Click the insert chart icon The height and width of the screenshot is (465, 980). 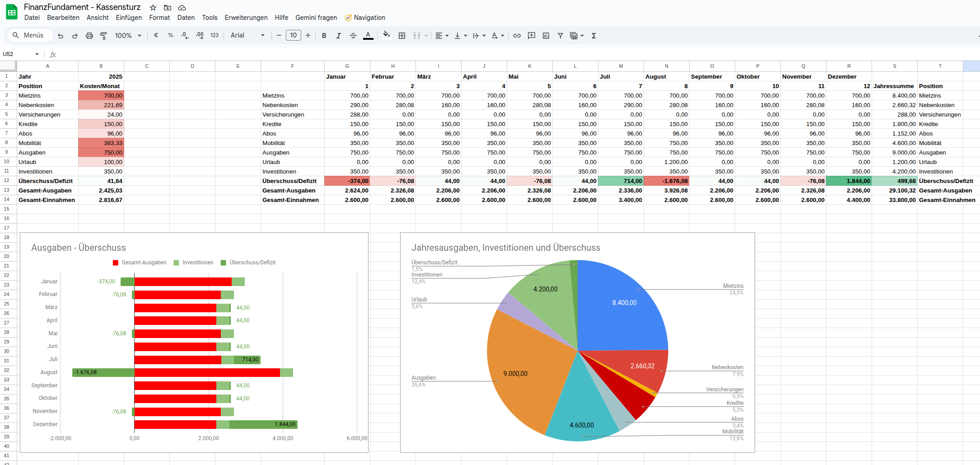(546, 36)
